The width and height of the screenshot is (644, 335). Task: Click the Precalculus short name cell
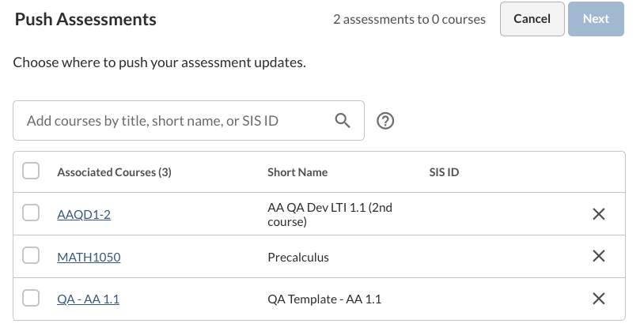(298, 258)
